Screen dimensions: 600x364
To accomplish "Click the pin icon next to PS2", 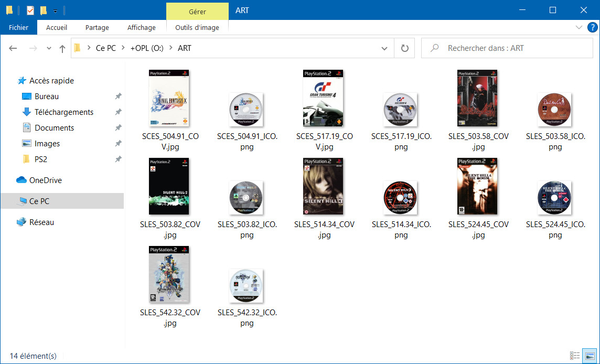I will coord(118,159).
